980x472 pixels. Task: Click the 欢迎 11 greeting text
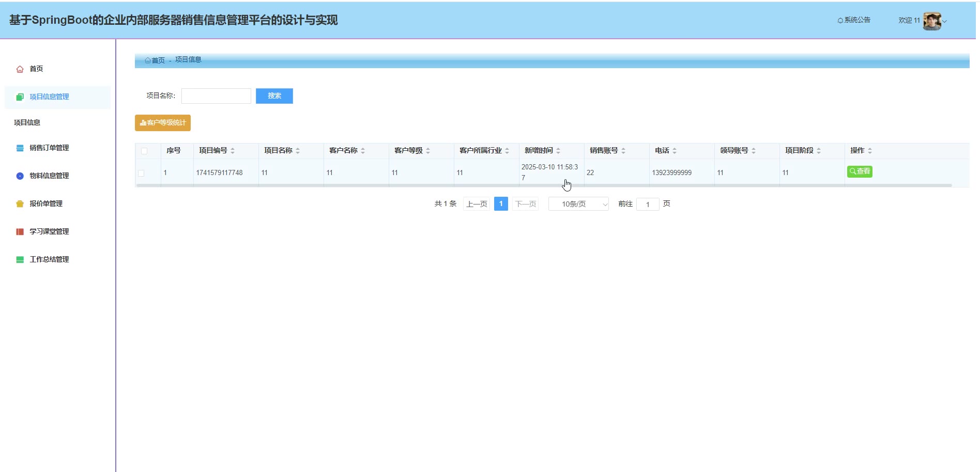coord(909,21)
